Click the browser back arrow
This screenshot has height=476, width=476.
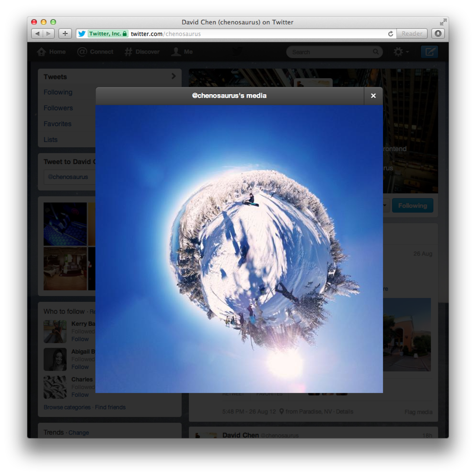click(37, 33)
